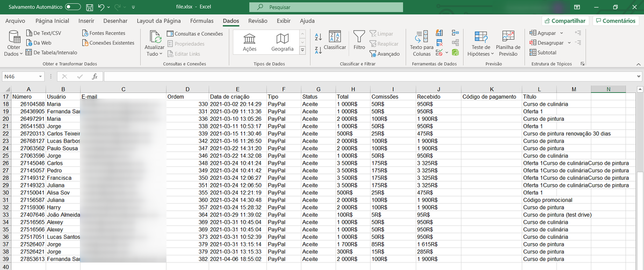Click the Obter Dados icon
Screen dimensions: 644x270
[x=13, y=38]
